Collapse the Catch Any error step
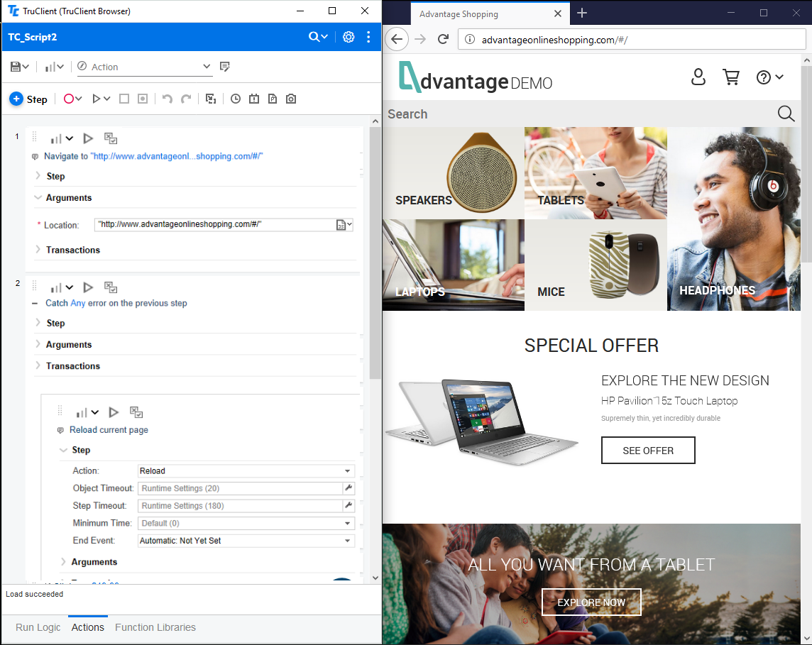This screenshot has width=812, height=645. pyautogui.click(x=35, y=303)
